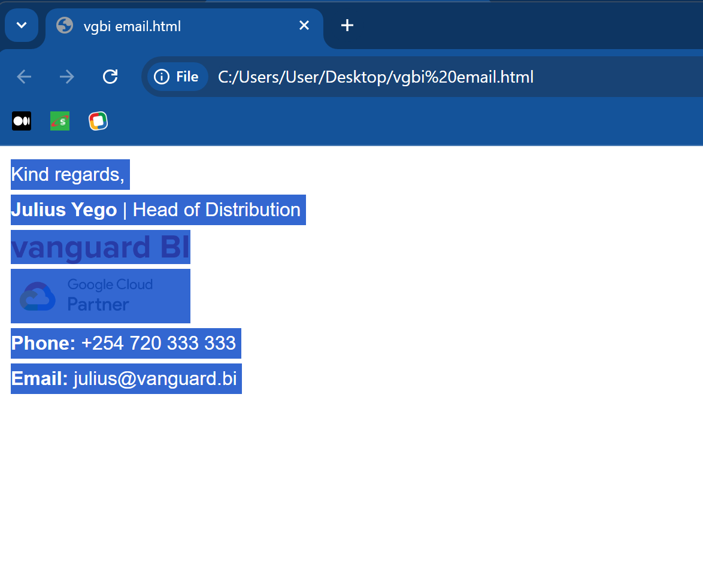The height and width of the screenshot is (588, 703).
Task: Click the globe favicon on the tab
Action: pyautogui.click(x=65, y=26)
